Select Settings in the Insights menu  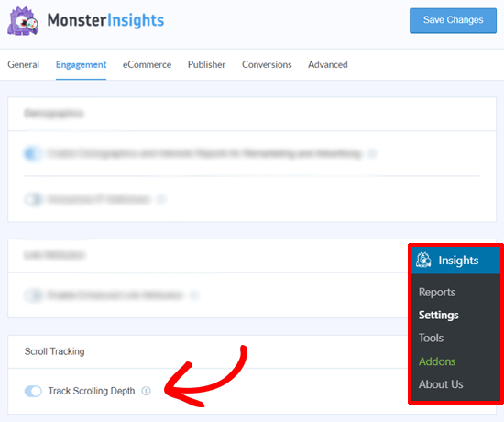coord(438,316)
